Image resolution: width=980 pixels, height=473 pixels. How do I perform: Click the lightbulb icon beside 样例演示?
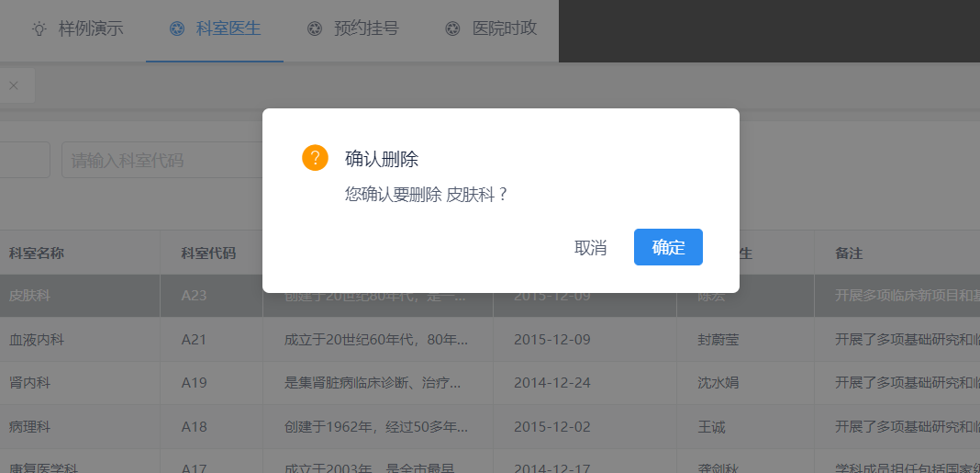coord(39,28)
